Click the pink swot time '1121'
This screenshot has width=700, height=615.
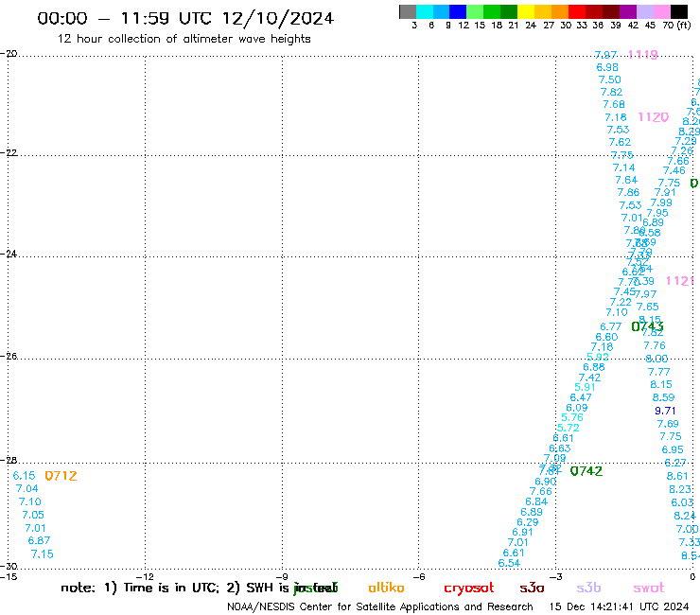679,280
